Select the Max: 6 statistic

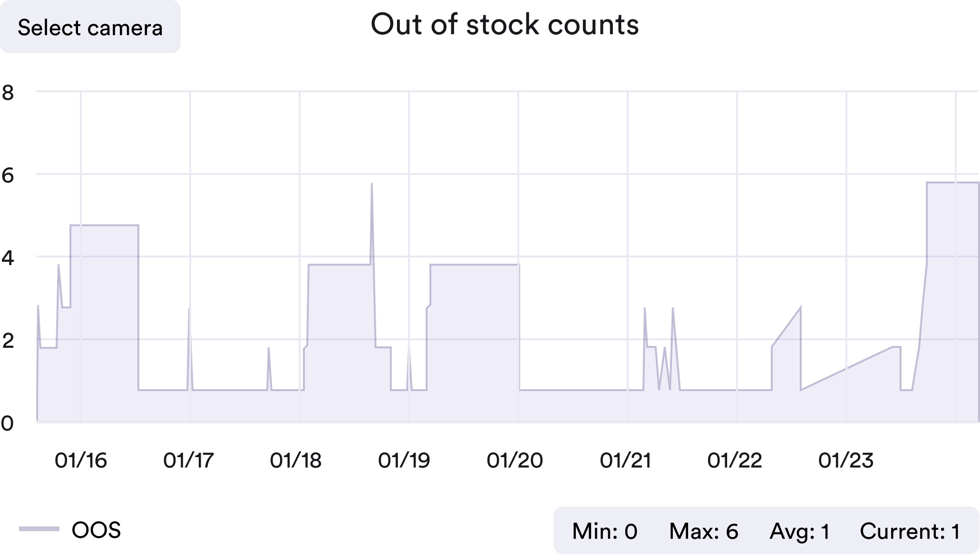click(703, 531)
